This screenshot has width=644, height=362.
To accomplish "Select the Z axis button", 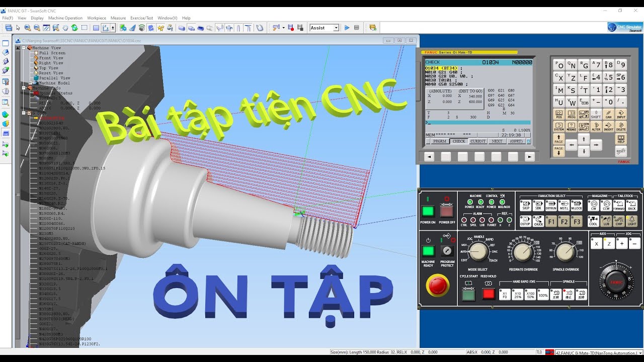I will tap(609, 244).
